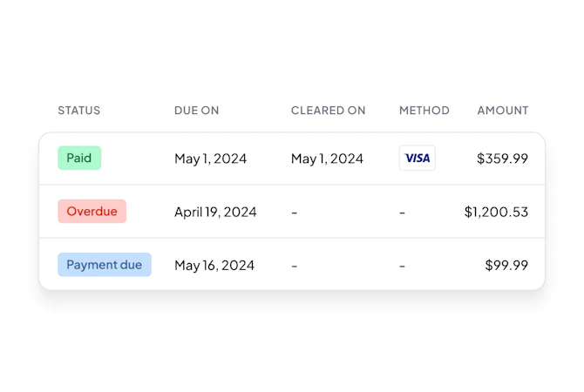Select the May 1, 2024 due date
This screenshot has width=584, height=392.
pos(210,159)
